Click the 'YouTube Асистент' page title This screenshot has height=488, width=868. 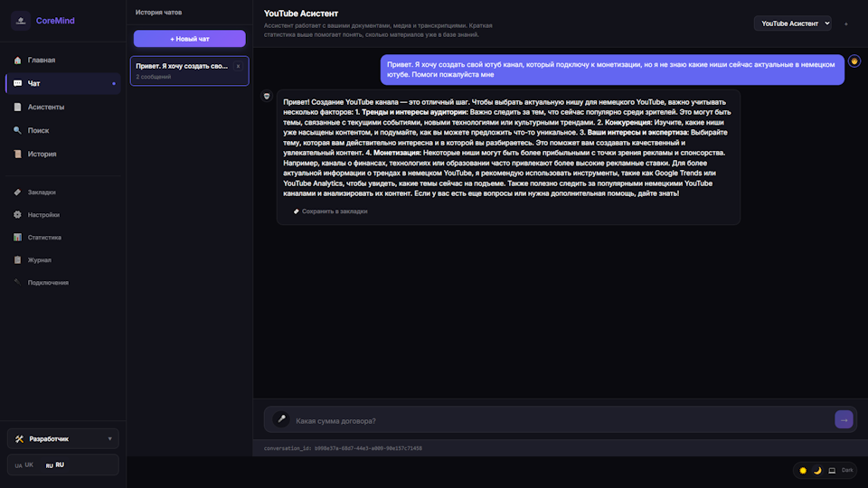coord(300,14)
